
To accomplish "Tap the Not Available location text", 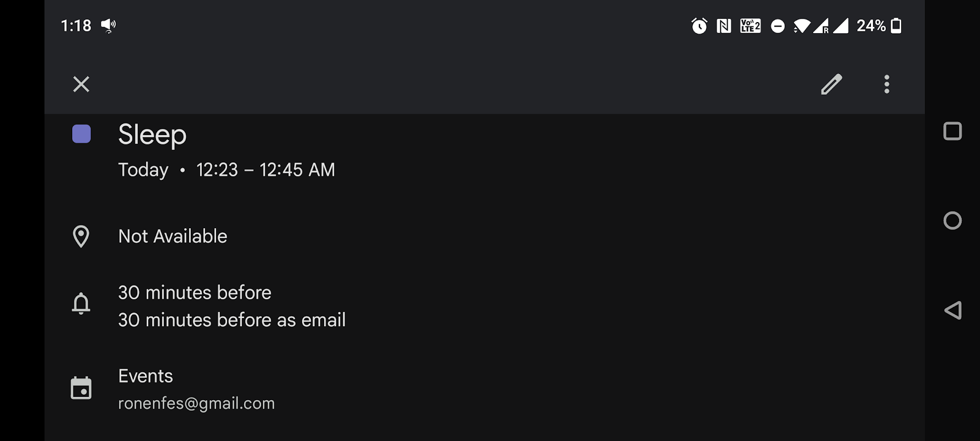I will [x=173, y=236].
